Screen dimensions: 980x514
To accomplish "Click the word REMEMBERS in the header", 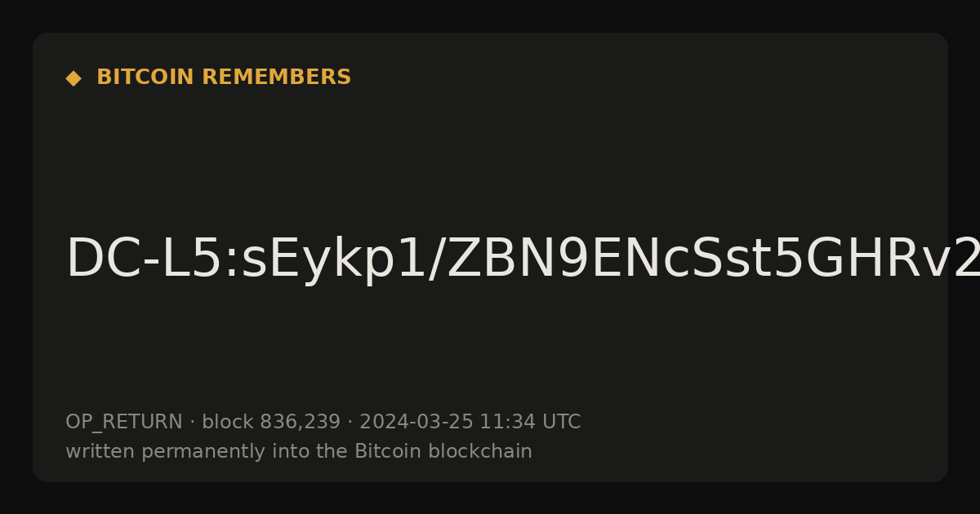I will click(x=276, y=78).
